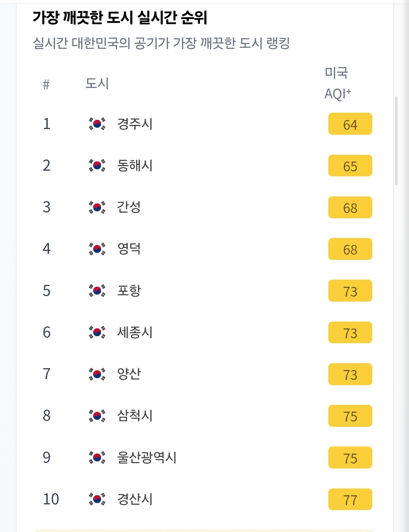Click the flag icon beside 동해시

(x=97, y=165)
